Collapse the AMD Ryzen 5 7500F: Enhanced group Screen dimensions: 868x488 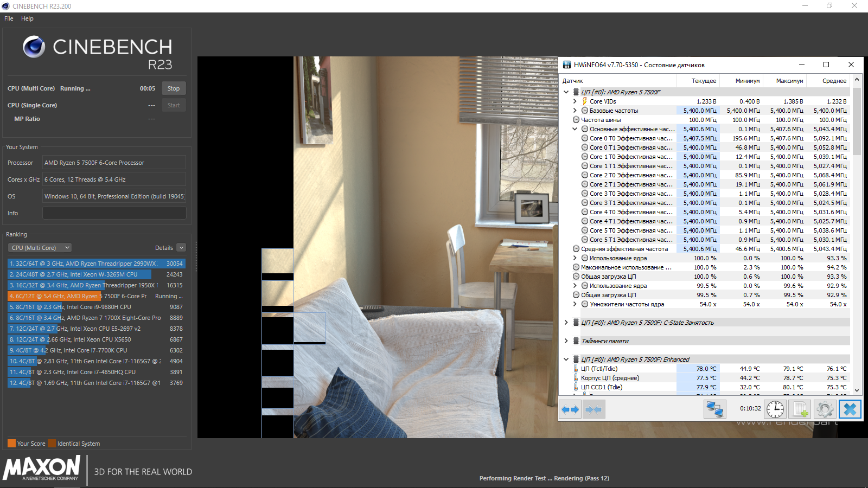tap(566, 359)
